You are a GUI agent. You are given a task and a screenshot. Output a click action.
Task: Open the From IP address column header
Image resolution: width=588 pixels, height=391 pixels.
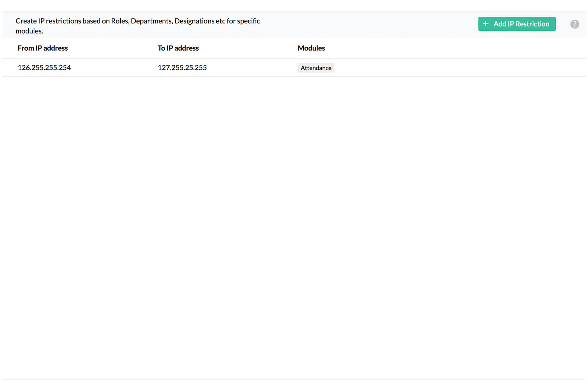[x=43, y=48]
